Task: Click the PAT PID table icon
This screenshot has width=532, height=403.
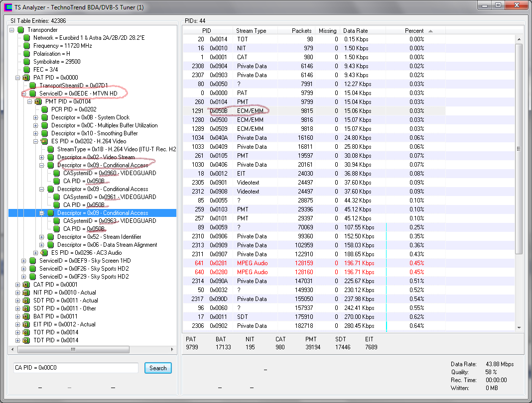Action: tap(26, 78)
